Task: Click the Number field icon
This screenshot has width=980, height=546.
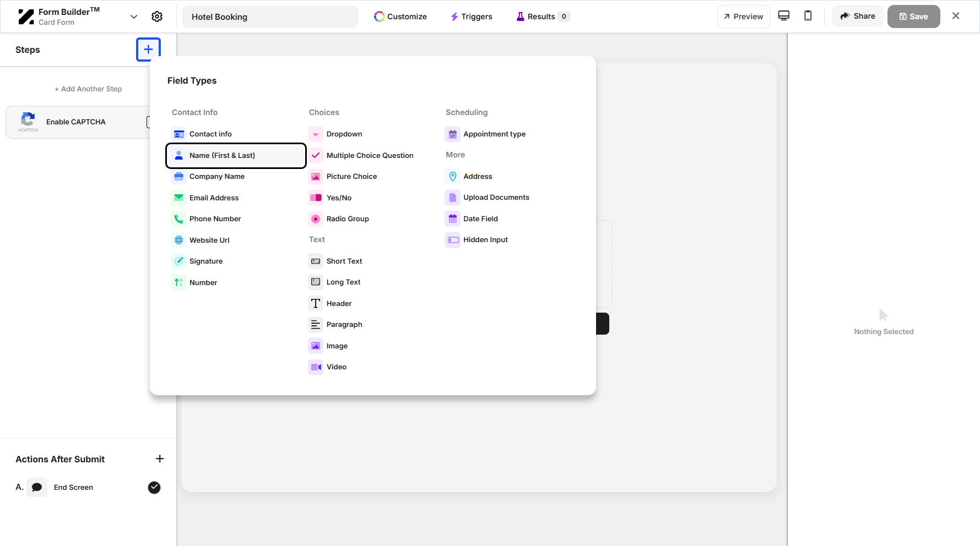Action: [x=178, y=282]
